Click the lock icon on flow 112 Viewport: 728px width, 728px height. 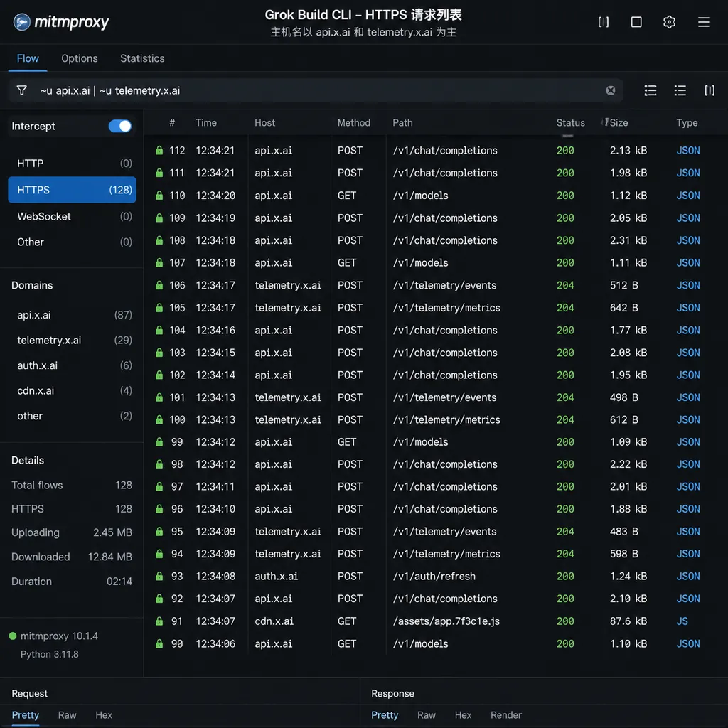(159, 150)
